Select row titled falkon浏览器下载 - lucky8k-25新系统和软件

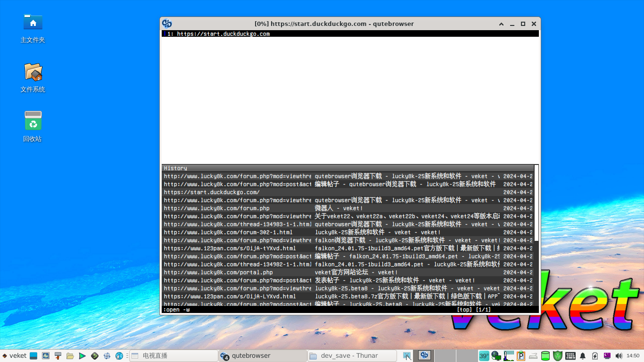coord(348,240)
